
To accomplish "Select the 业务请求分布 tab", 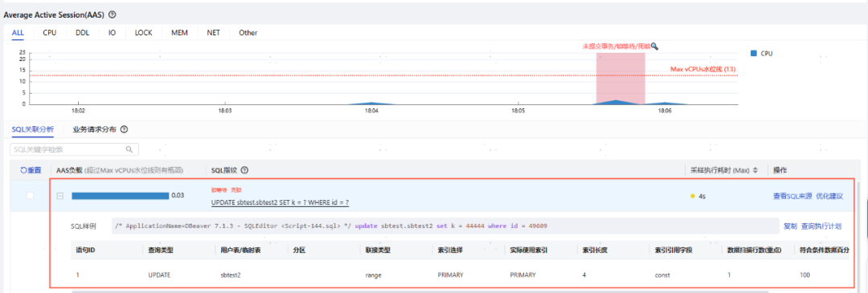I will click(94, 130).
